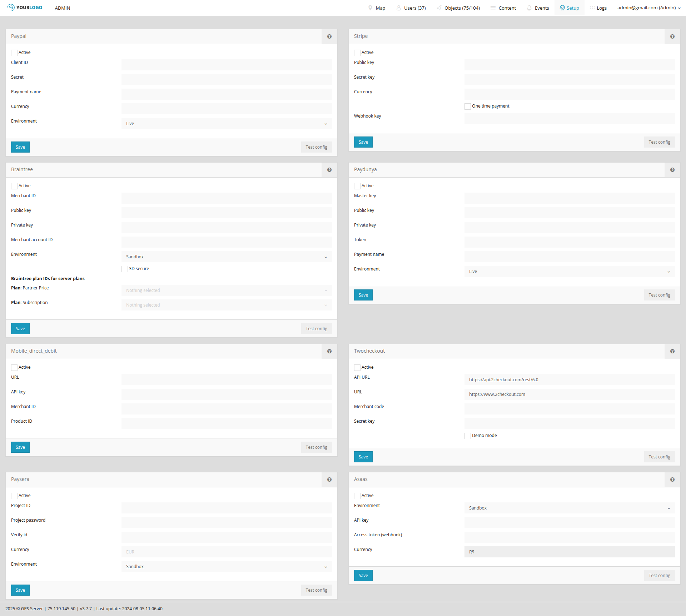Image resolution: width=686 pixels, height=616 pixels.
Task: Click the Stripe panel help icon
Action: [x=672, y=36]
